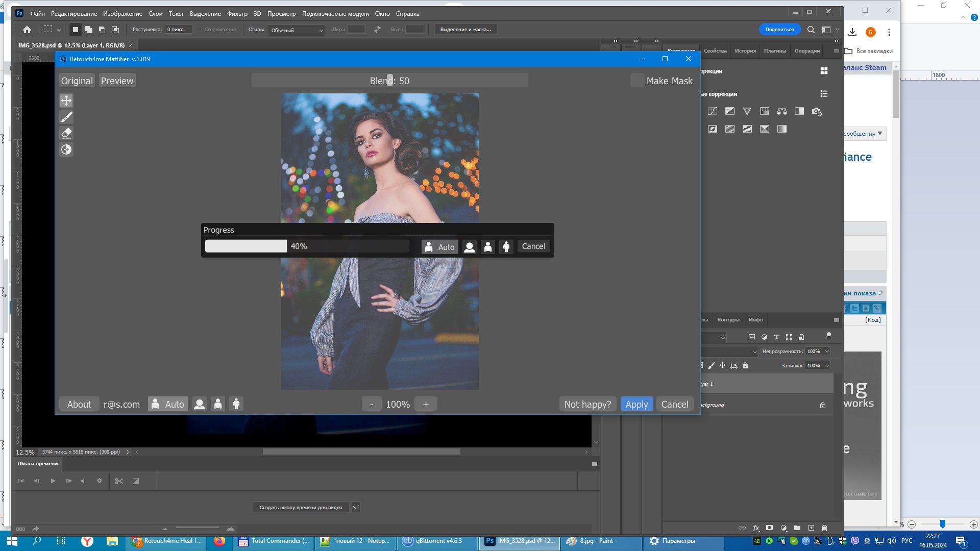This screenshot has height=551, width=980.
Task: Click the Photoshop home icon
Action: tap(27, 30)
